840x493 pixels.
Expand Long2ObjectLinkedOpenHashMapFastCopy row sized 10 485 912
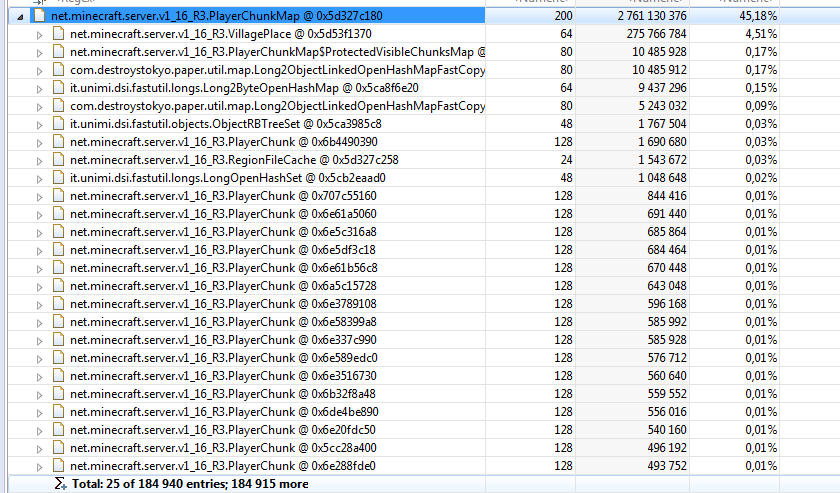point(39,71)
